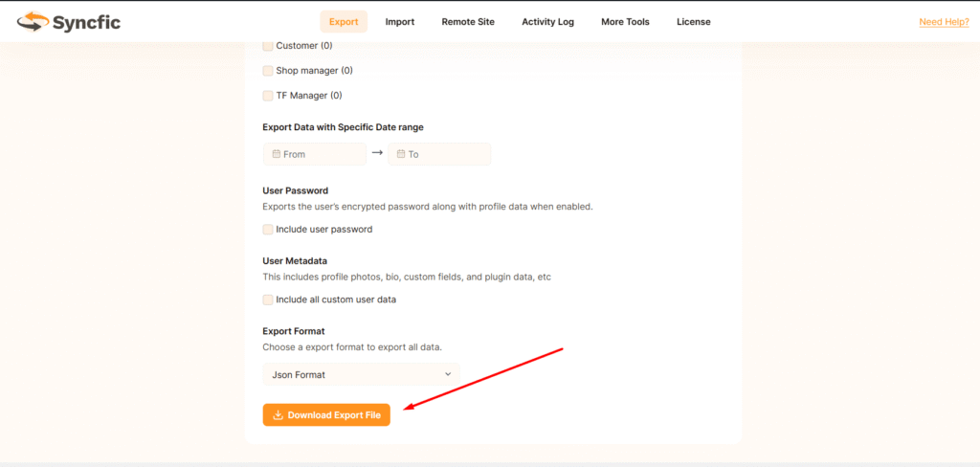Follow the Need Help? link
This screenshot has width=980, height=467.
tap(944, 22)
